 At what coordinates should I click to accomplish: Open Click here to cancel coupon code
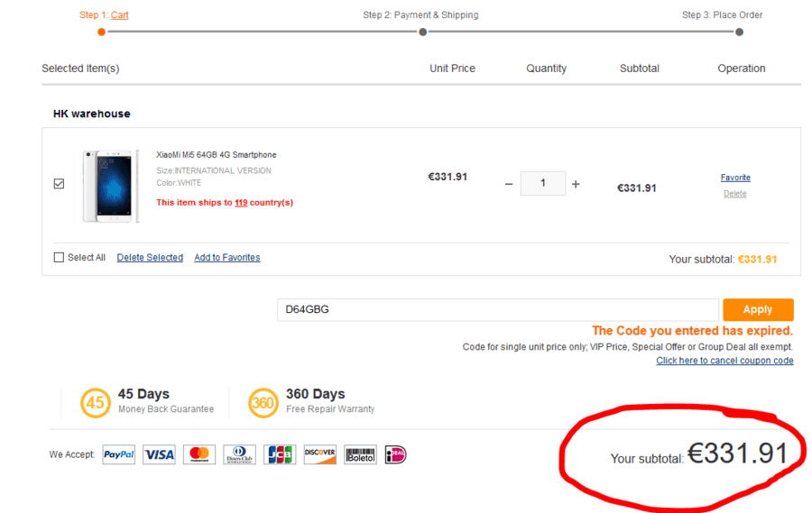(x=724, y=361)
